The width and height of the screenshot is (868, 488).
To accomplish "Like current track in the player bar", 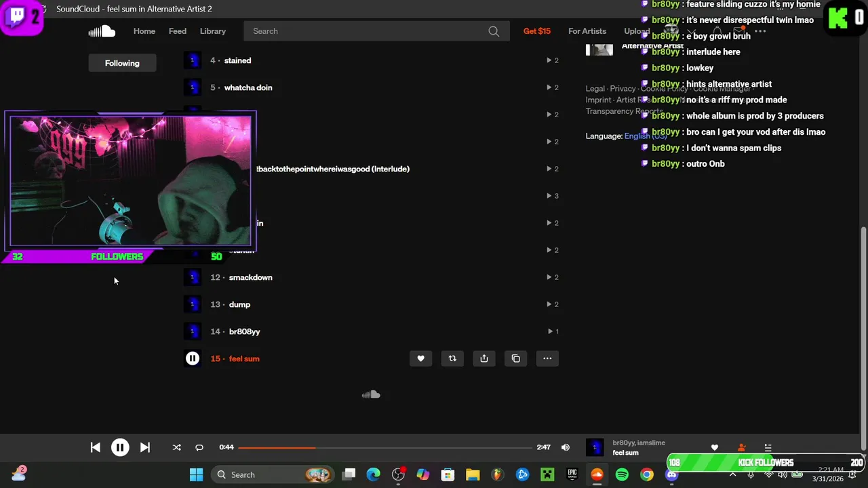I will point(714,447).
